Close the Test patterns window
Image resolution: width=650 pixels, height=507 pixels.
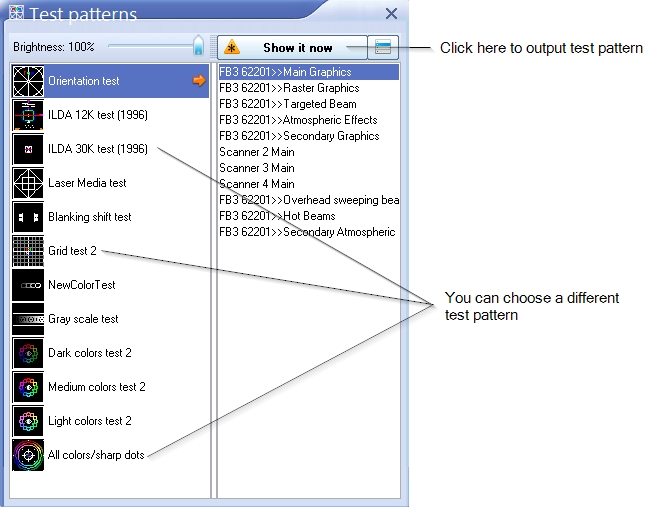tap(391, 14)
